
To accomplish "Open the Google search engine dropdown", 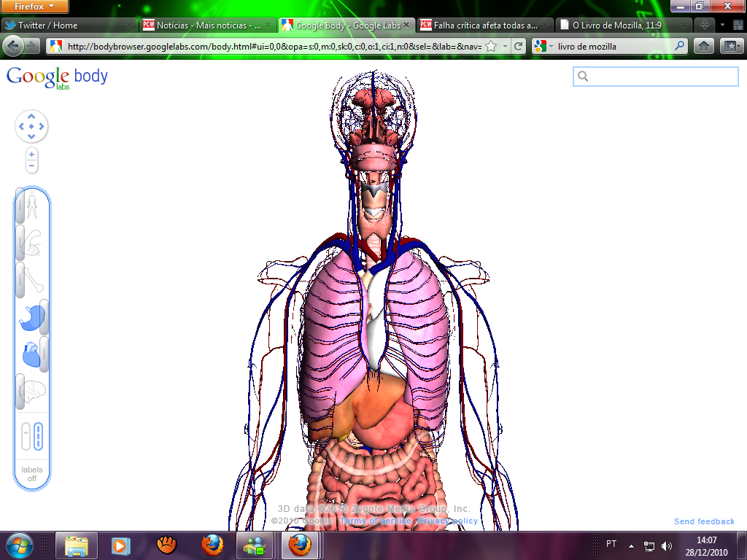I will (x=543, y=46).
